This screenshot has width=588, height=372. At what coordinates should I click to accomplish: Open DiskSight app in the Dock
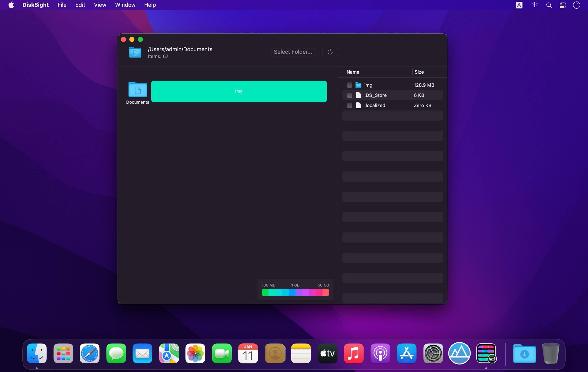click(486, 353)
